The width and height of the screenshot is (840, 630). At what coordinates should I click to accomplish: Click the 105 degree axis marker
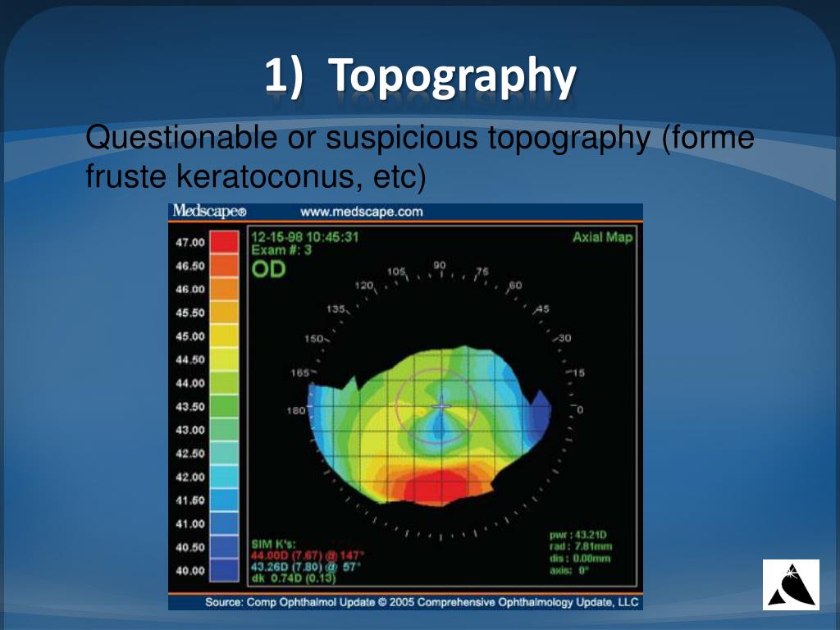396,271
